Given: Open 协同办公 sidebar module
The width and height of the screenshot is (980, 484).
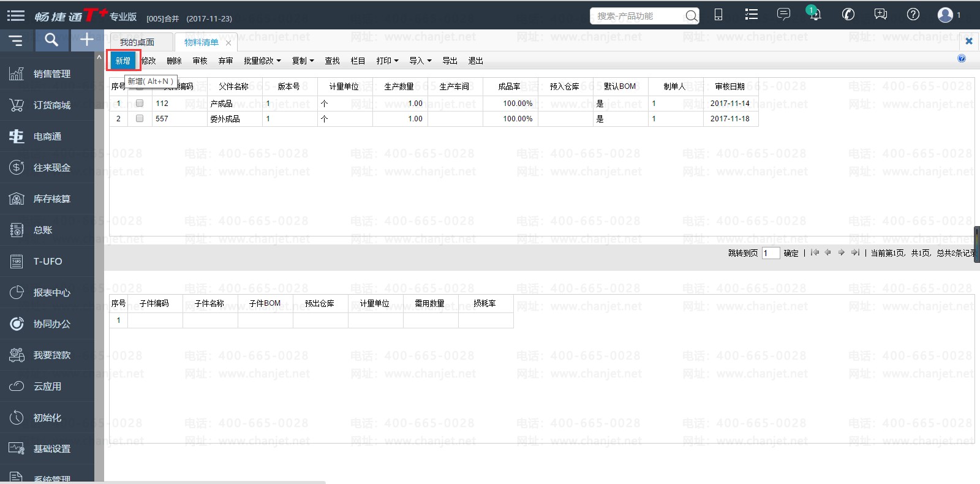Looking at the screenshot, I should (x=47, y=323).
